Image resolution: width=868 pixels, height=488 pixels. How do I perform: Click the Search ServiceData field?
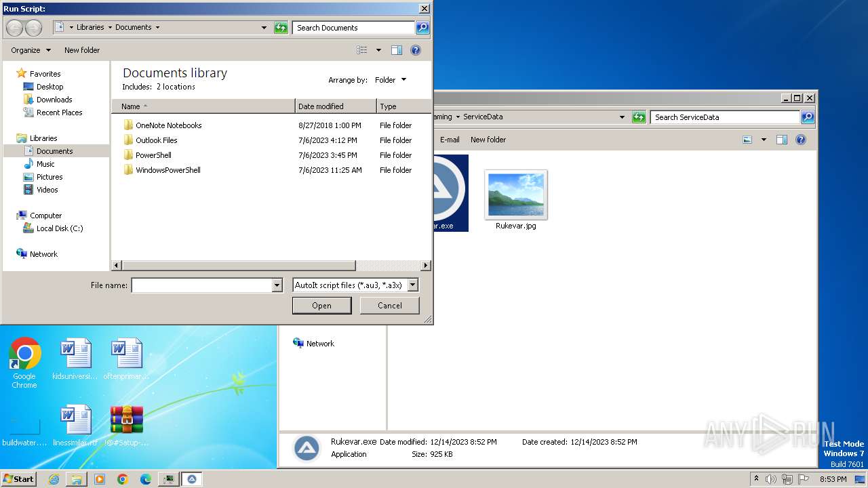(x=724, y=117)
